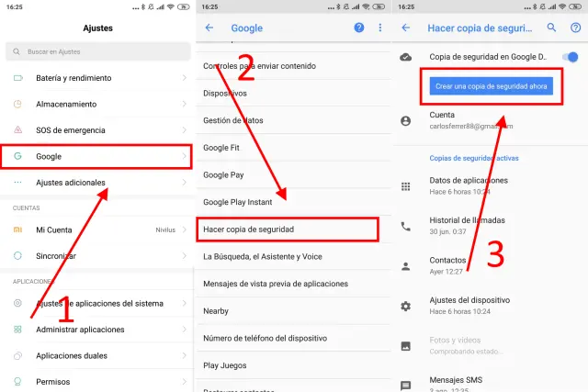Toggle Copia de seguridad en Google Drive switch
Image resolution: width=588 pixels, height=392 pixels.
coord(571,57)
